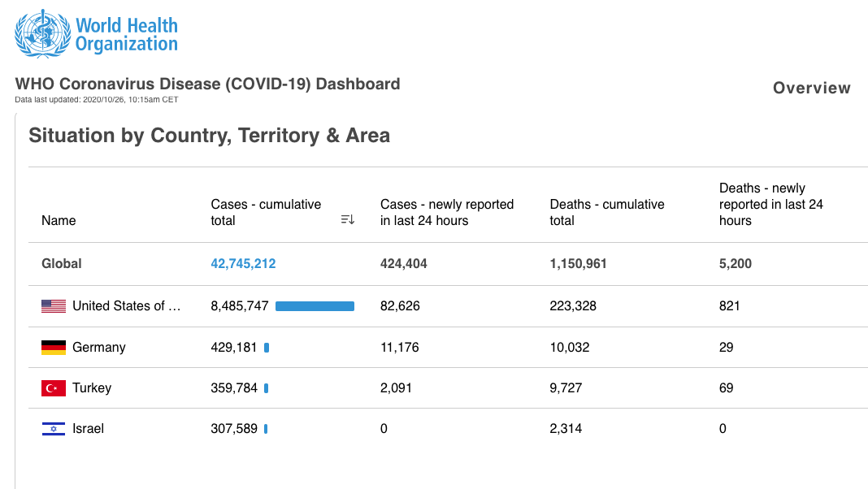Viewport: 868px width, 489px height.
Task: Click the Germany cases bar
Action: point(267,348)
